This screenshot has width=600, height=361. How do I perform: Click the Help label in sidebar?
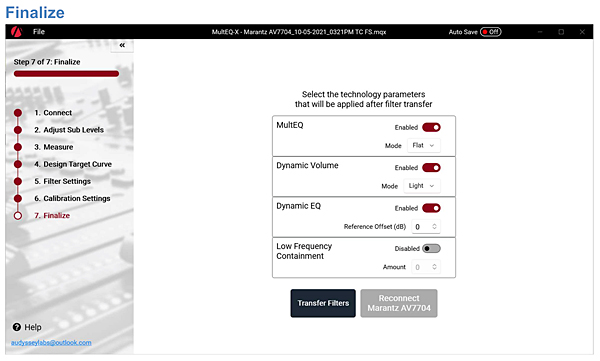tap(33, 327)
